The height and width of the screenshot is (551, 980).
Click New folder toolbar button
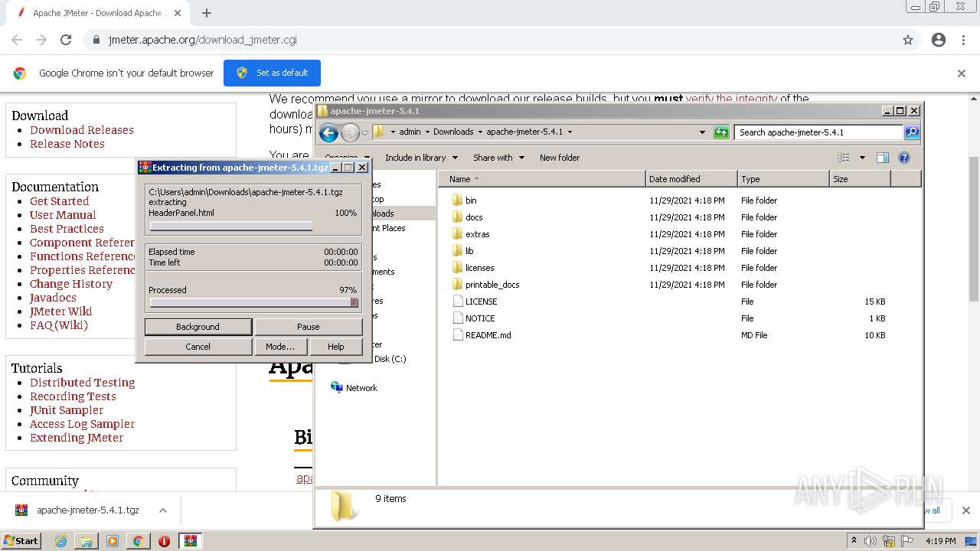tap(560, 158)
